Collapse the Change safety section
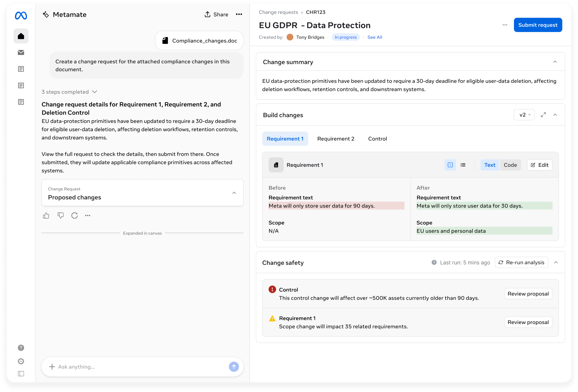The width and height of the screenshot is (578, 392). (x=556, y=262)
